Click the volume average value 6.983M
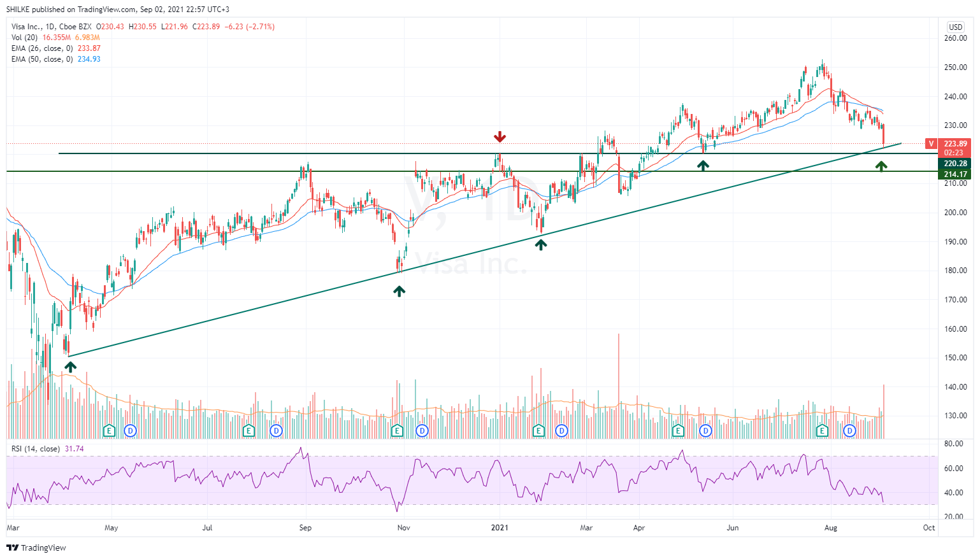Image resolution: width=980 pixels, height=559 pixels. tap(87, 38)
